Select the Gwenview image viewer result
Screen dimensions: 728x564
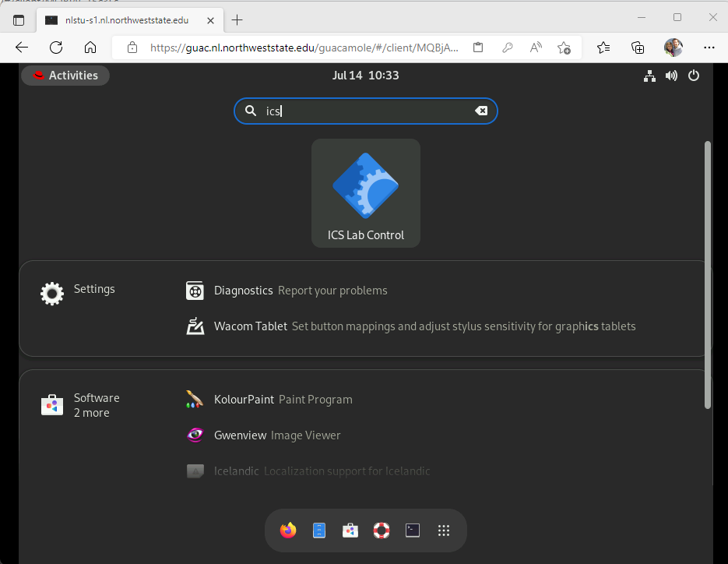coord(263,435)
